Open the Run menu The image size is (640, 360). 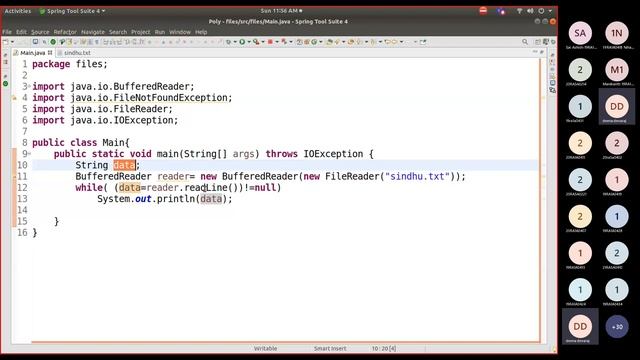coord(160,32)
